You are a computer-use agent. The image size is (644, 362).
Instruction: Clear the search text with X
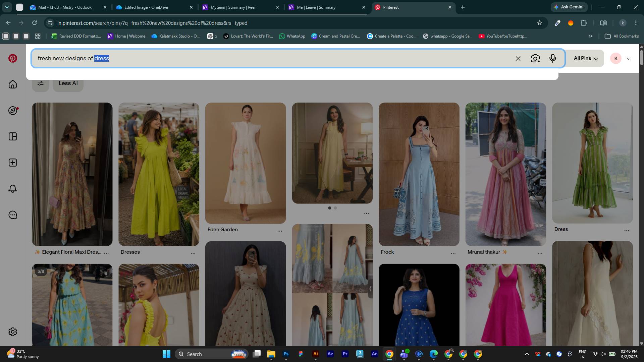518,58
